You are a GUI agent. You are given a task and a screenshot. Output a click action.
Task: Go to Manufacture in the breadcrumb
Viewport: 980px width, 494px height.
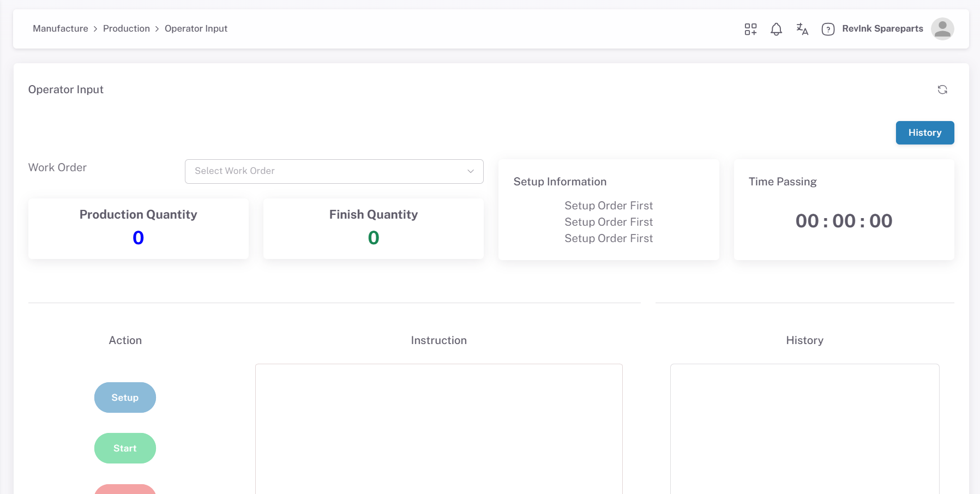point(61,29)
